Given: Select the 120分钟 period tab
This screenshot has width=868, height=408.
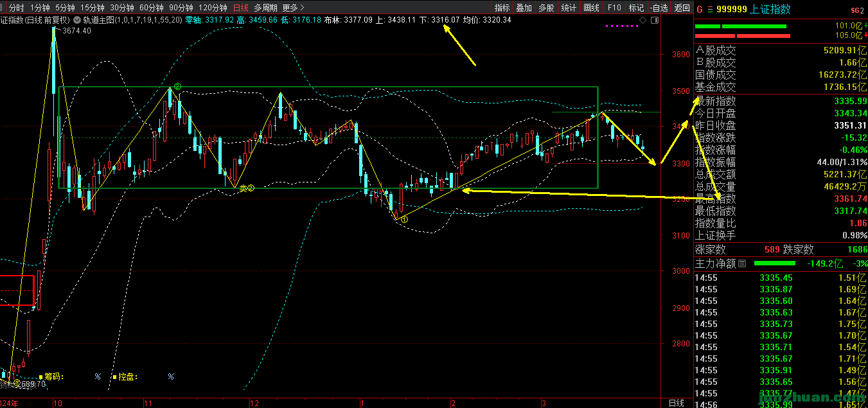Looking at the screenshot, I should pyautogui.click(x=213, y=8).
